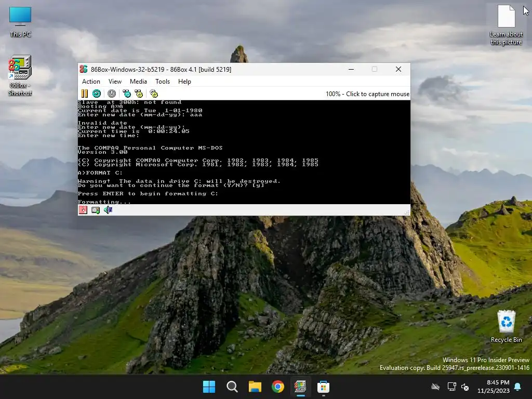The height and width of the screenshot is (399, 532).
Task: Click the sound speaker status bar icon
Action: (108, 210)
